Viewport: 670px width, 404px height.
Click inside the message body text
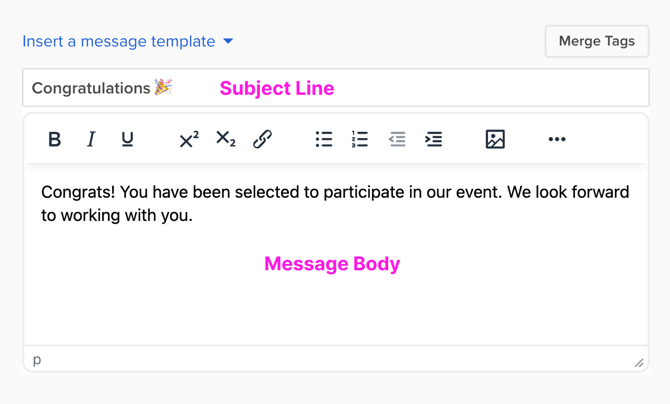click(x=334, y=203)
